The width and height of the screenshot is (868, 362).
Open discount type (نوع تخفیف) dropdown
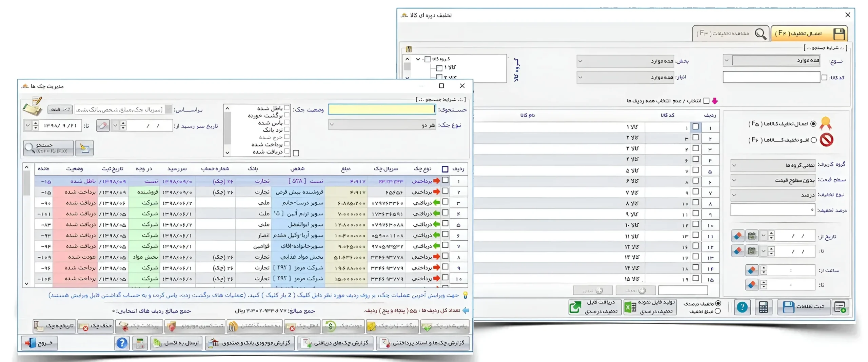773,195
